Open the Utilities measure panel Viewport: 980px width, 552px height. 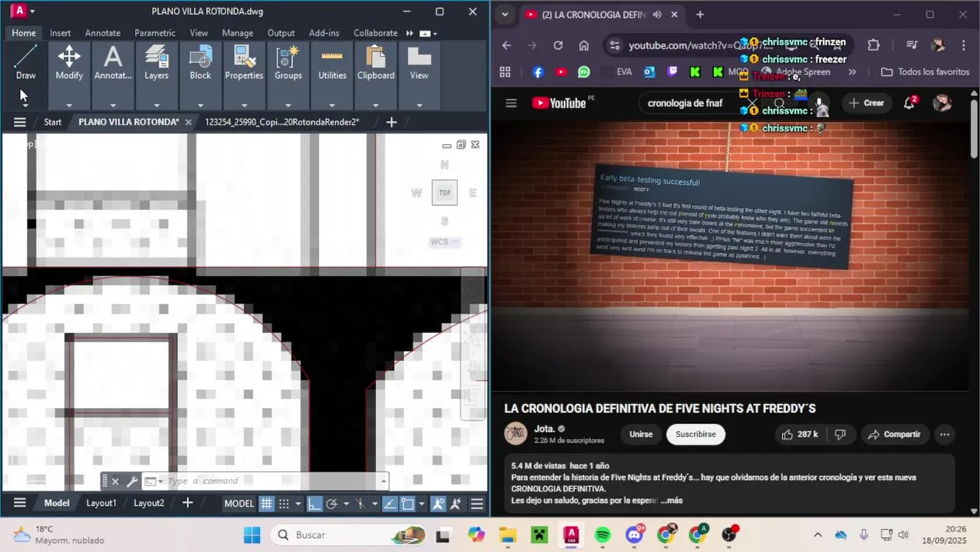(332, 63)
